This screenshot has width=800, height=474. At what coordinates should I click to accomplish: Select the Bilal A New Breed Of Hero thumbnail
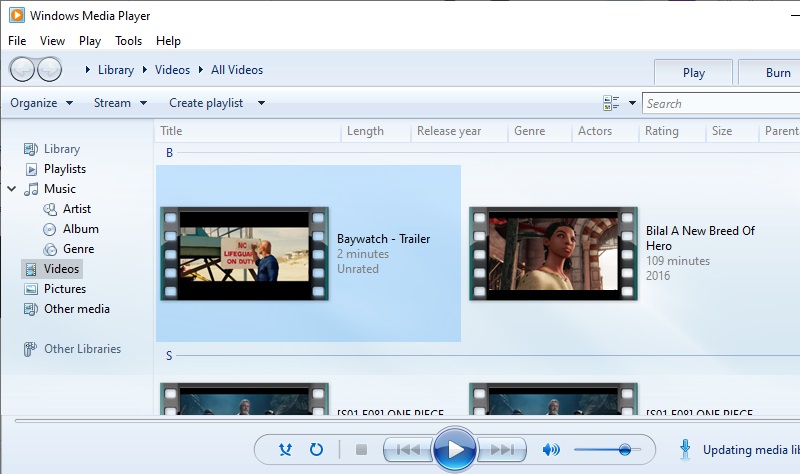[553, 254]
